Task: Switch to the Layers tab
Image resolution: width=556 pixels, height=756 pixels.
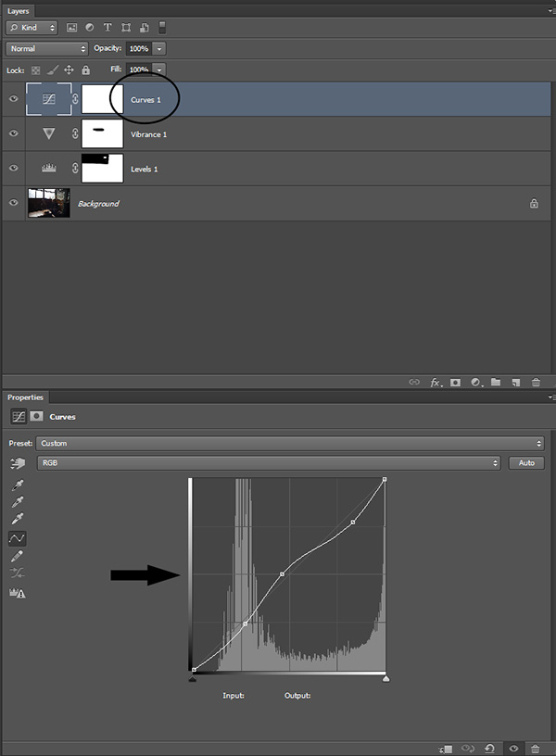Action: coord(18,11)
